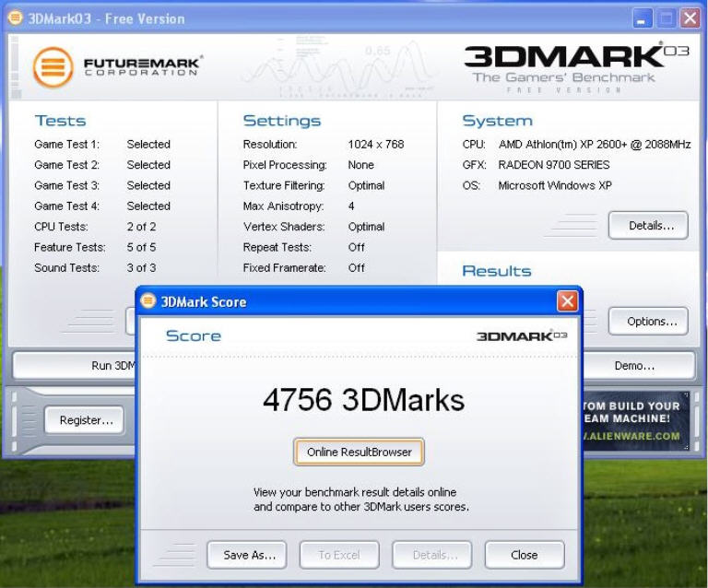
Task: Click 'Game Test 4:' label
Action: (66, 206)
